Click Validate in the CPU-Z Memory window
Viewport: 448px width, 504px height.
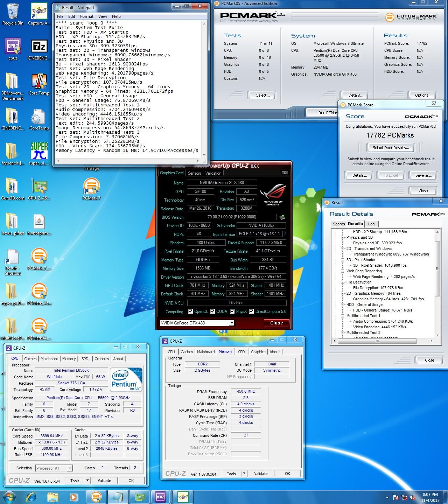pos(261,474)
